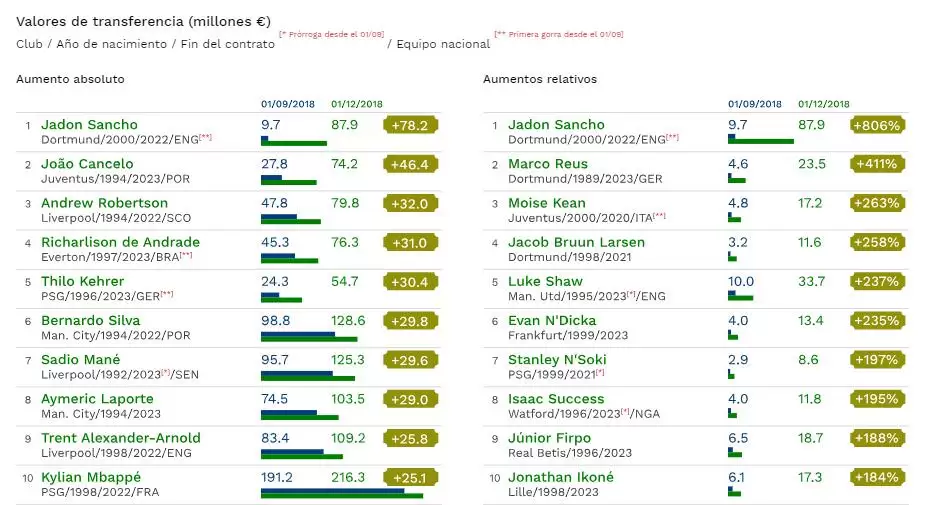This screenshot has height=505, width=928.
Task: Click the Luke Shaw player link
Action: tap(545, 281)
